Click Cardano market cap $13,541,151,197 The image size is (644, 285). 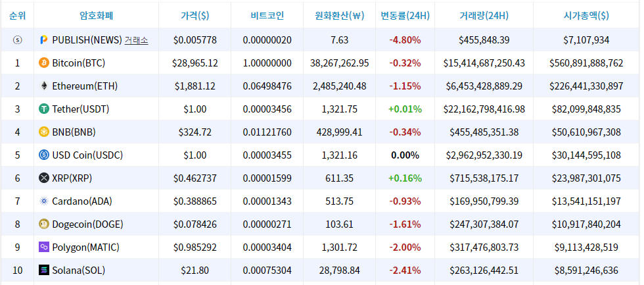click(x=586, y=201)
